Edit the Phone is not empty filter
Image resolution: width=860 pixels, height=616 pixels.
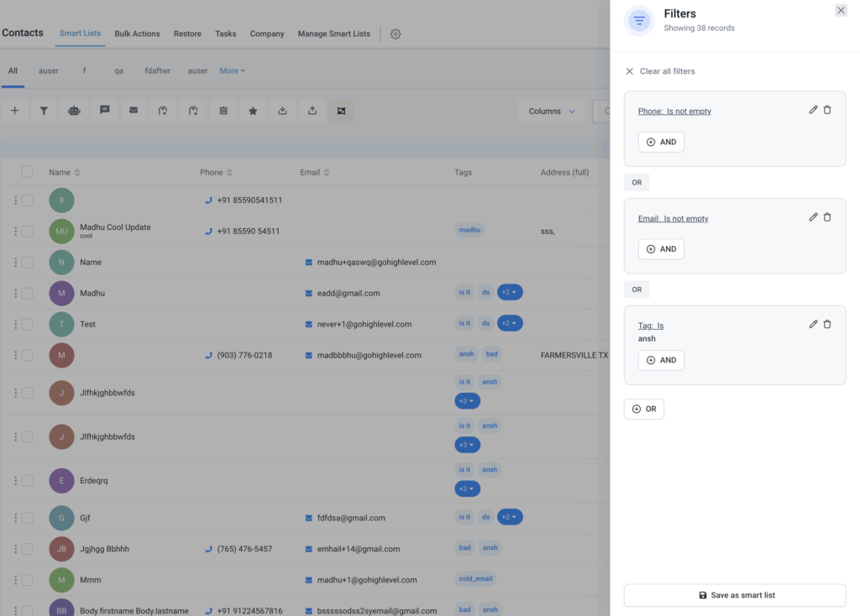point(813,110)
